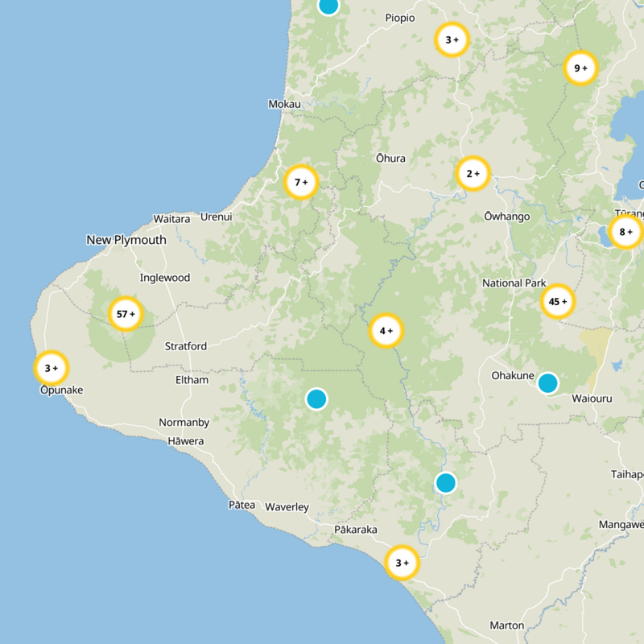Click the 9+ cluster marker
Image resolution: width=644 pixels, height=644 pixels.
click(x=580, y=69)
